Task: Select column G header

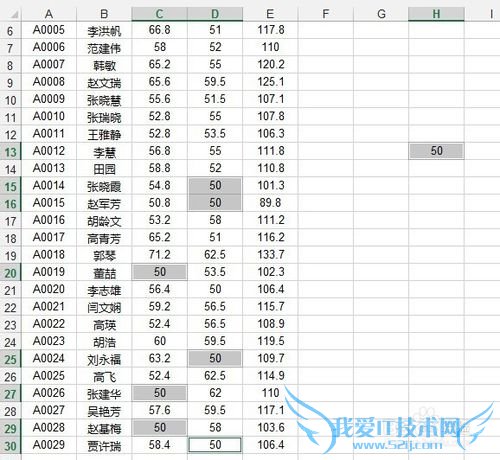Action: point(381,14)
